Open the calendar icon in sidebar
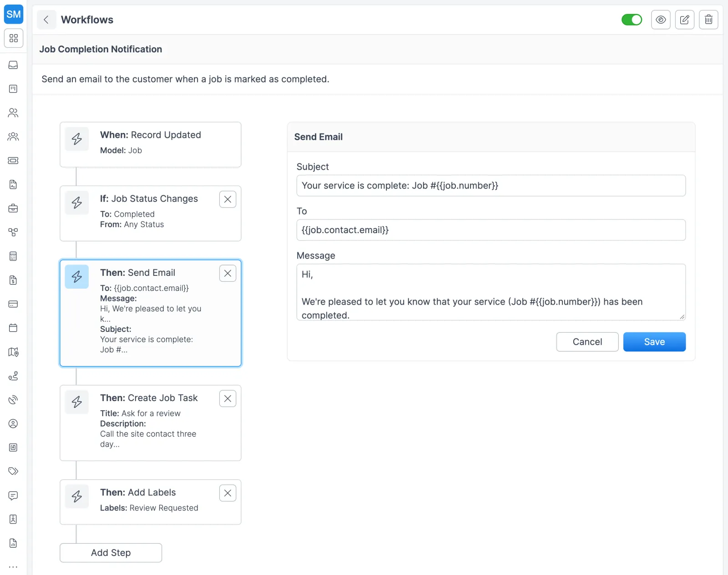Screen dimensions: 728x575 tap(13, 328)
